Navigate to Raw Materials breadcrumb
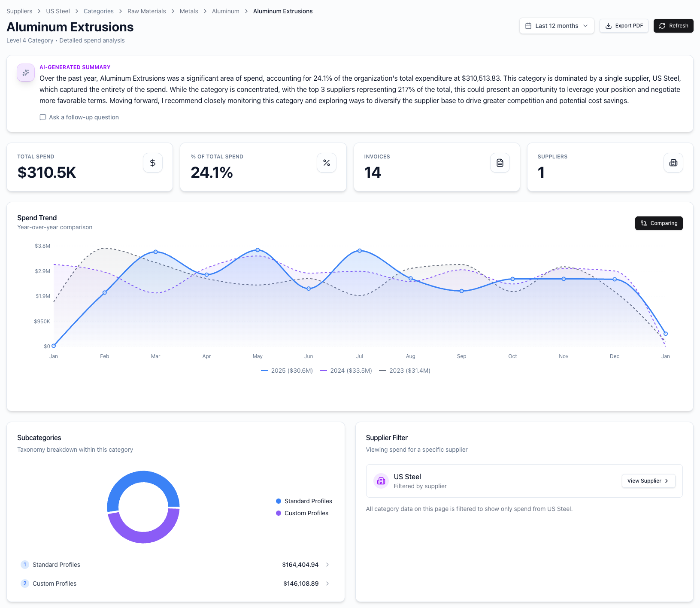Viewport: 700px width, 608px height. pos(146,11)
